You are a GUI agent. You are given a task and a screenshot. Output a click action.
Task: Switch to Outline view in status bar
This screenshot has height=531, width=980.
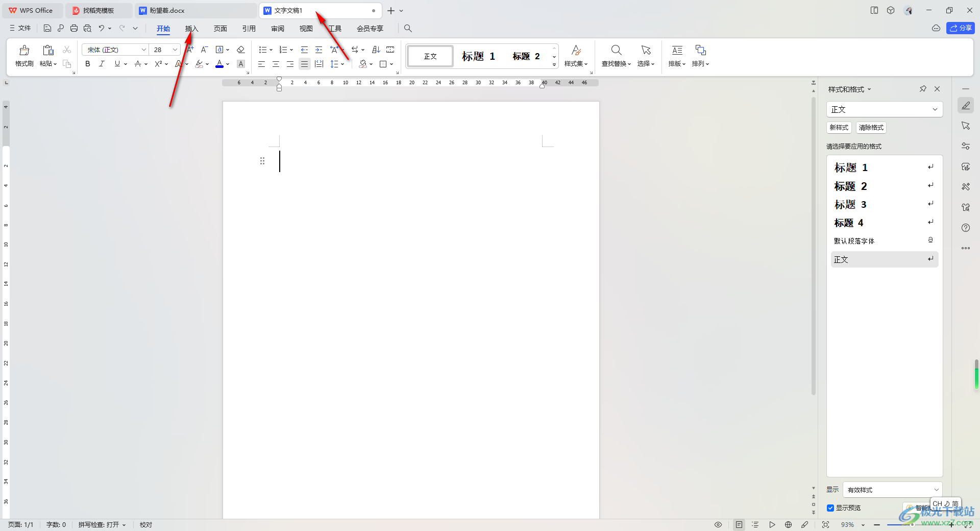(x=755, y=524)
